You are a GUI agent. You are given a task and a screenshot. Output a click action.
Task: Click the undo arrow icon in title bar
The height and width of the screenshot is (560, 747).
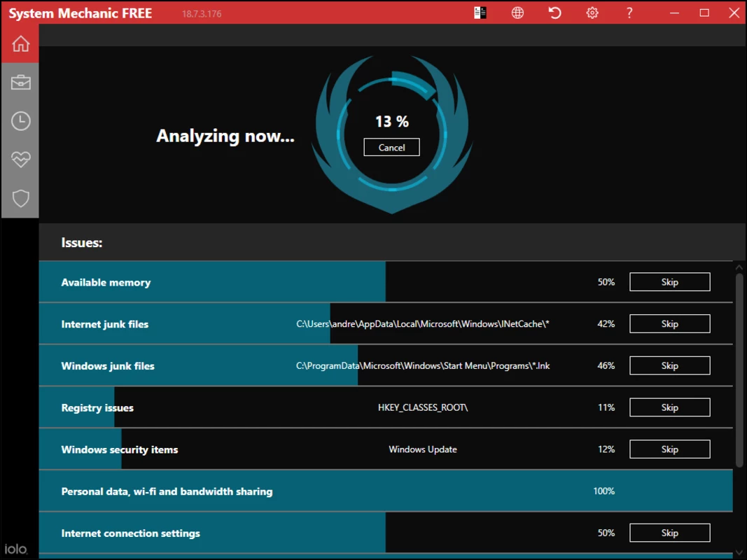(554, 13)
